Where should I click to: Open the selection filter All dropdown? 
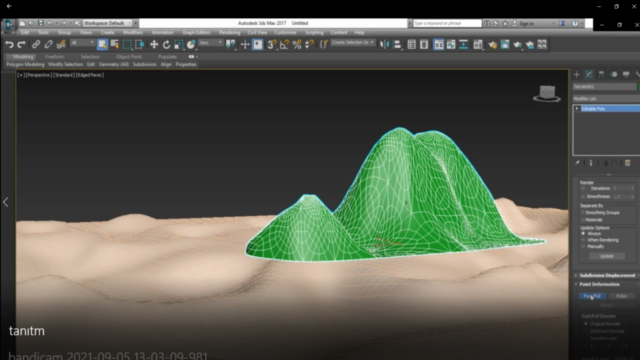[82, 43]
